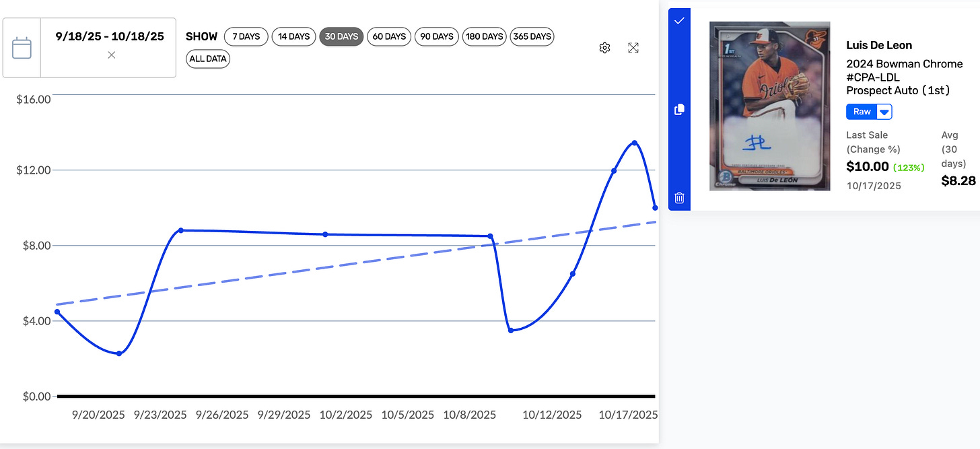The width and height of the screenshot is (980, 449).
Task: Clear the 9/18/25 - 10/18/25 date range
Action: pyautogui.click(x=112, y=55)
